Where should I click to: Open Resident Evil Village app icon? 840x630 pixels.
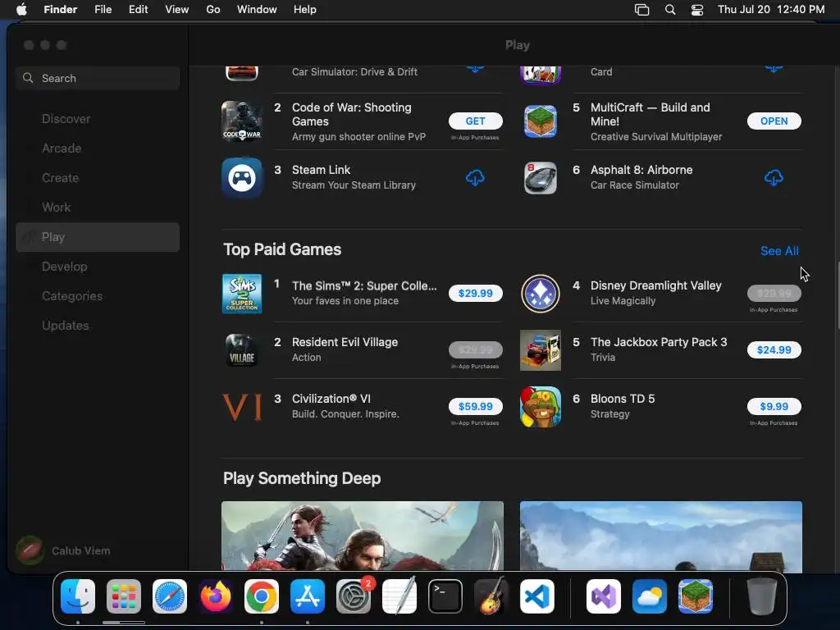242,350
